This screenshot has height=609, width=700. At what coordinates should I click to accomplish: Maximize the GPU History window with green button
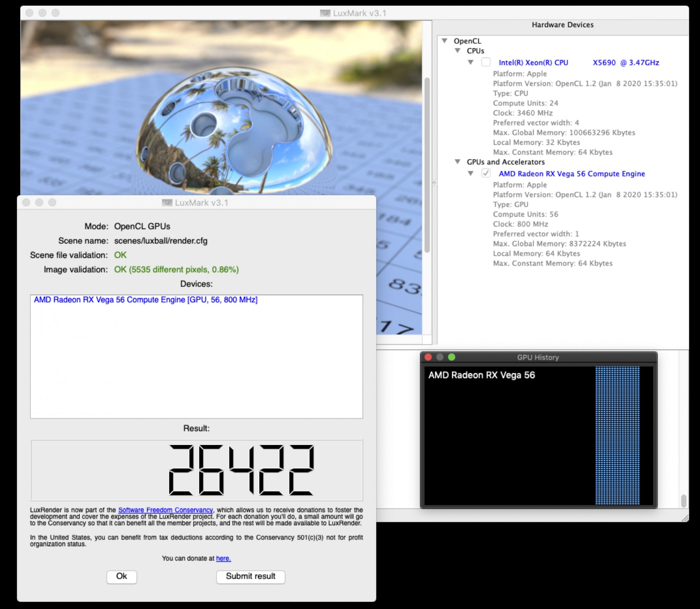[x=451, y=357]
